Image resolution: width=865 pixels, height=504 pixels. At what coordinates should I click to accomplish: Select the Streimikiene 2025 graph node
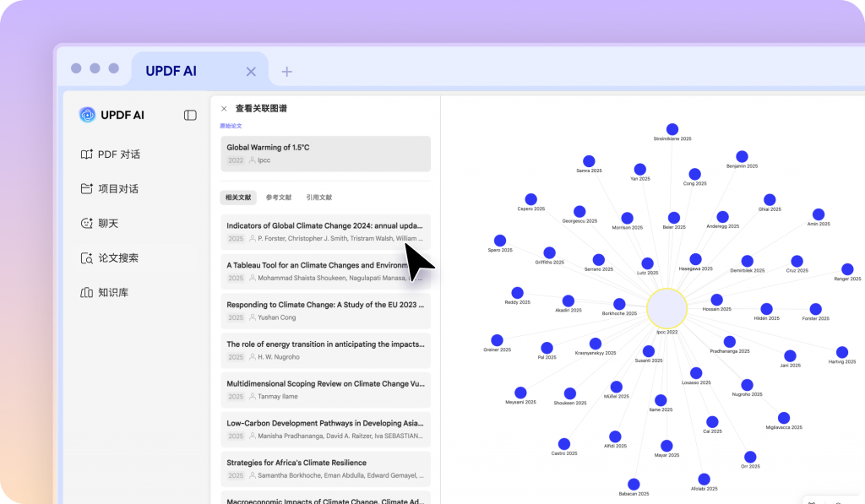tap(672, 129)
